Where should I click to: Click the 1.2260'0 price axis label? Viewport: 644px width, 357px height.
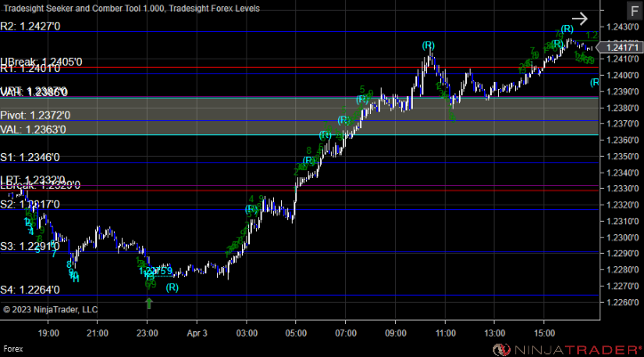(623, 302)
